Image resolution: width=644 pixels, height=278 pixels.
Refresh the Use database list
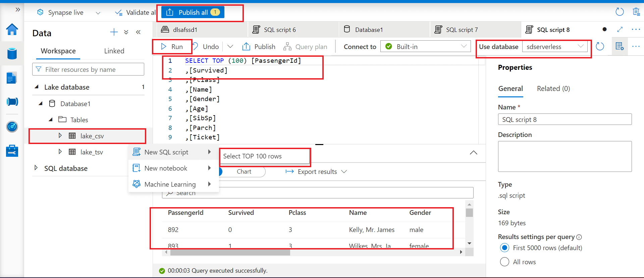600,46
